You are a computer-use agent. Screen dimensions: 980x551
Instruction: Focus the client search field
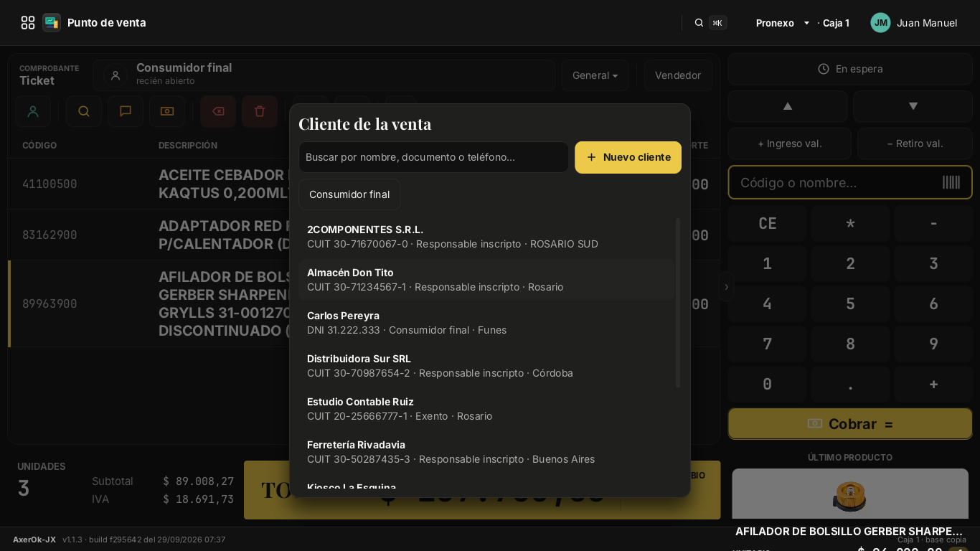coord(433,157)
